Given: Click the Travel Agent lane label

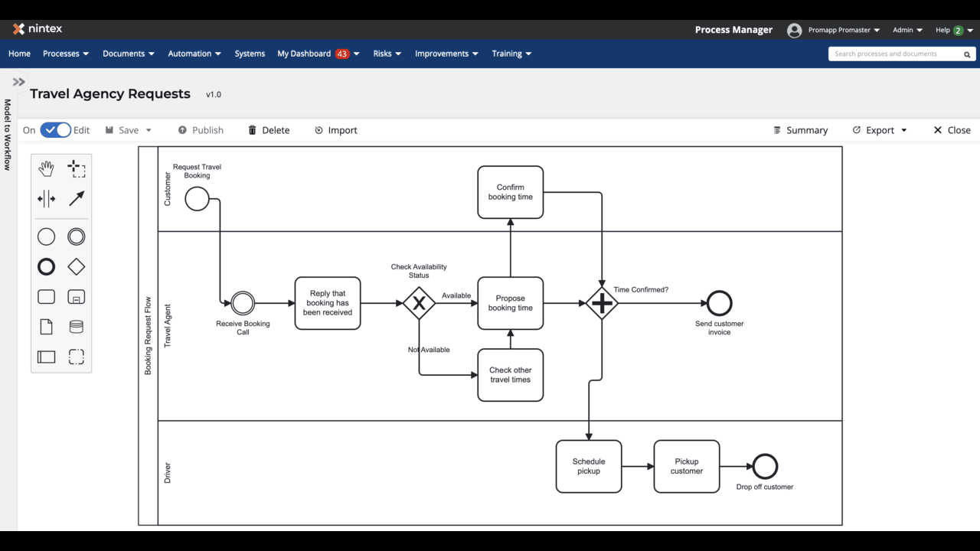Looking at the screenshot, I should [x=168, y=326].
